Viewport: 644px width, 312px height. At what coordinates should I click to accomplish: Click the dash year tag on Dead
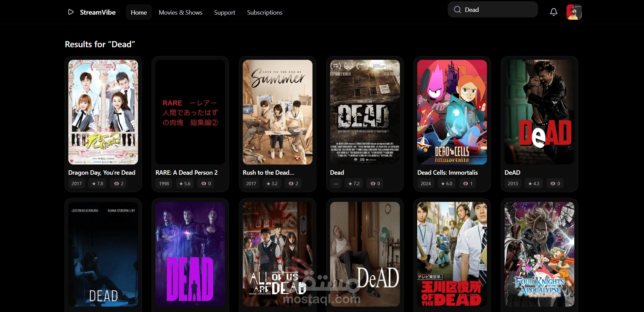click(x=336, y=184)
